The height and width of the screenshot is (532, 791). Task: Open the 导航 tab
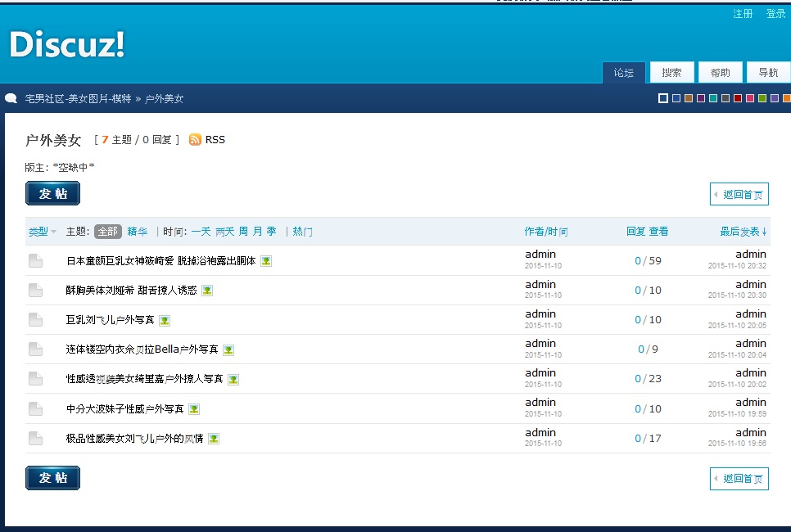[x=769, y=72]
